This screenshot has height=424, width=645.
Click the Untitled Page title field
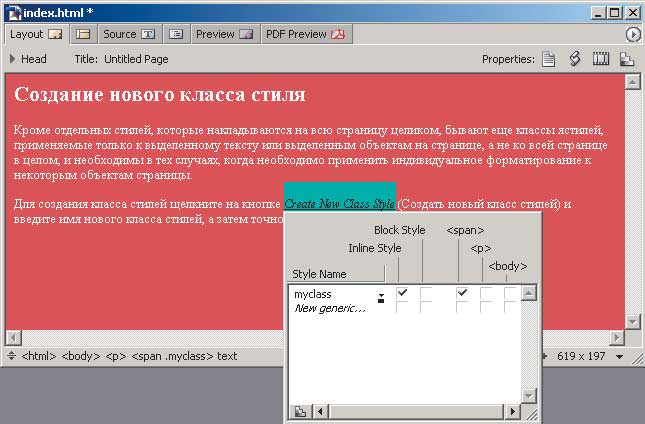[136, 59]
